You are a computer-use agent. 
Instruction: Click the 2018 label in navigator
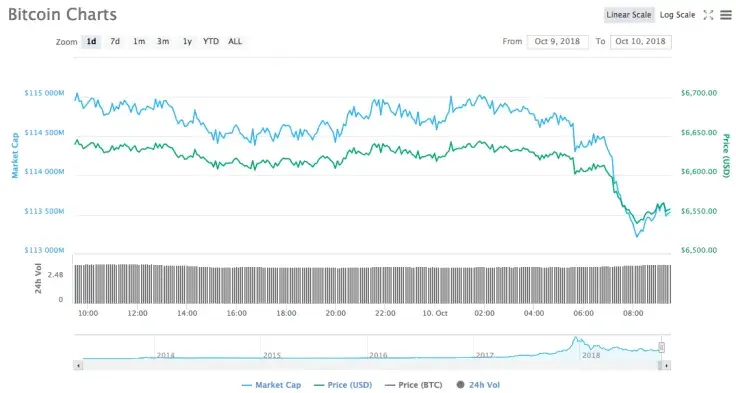(591, 355)
